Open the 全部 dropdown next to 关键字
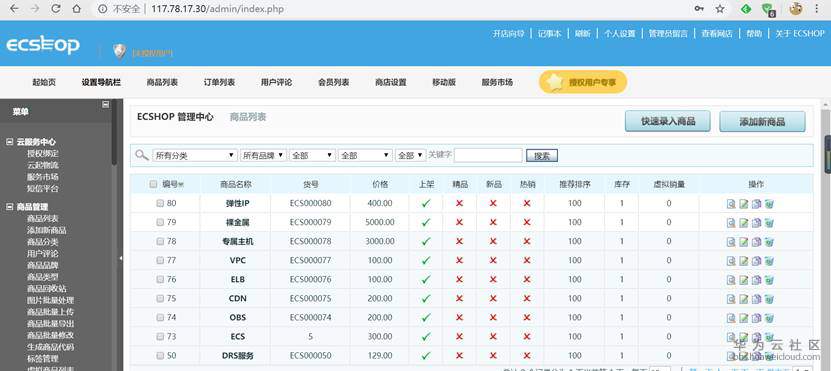The height and width of the screenshot is (371, 831). click(x=411, y=156)
